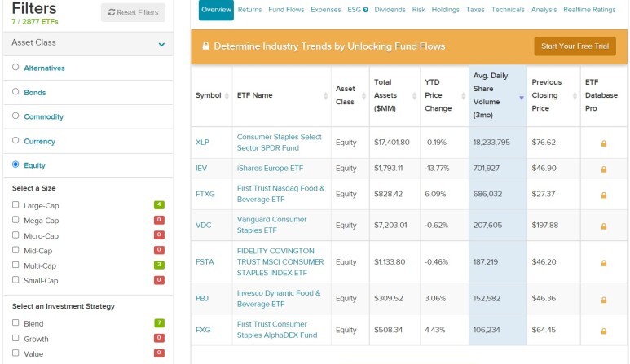Open First Trust Consumer Staples AlphaDEX Fund
Viewport: 630px width, 364px height.
277,330
